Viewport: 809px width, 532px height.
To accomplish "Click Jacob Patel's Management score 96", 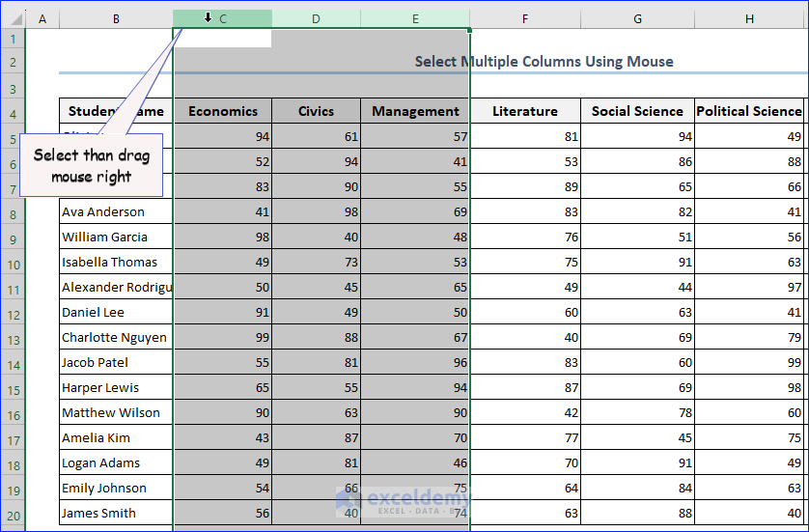I will pos(415,362).
